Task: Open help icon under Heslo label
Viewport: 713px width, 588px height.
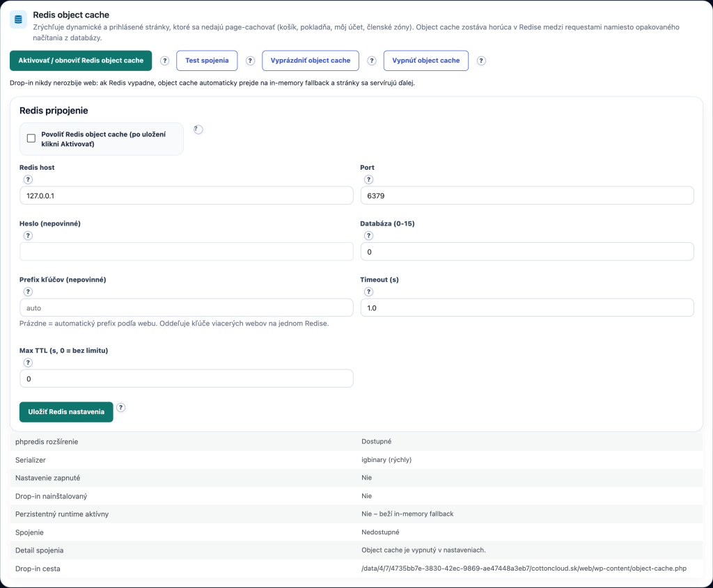Action: pos(28,235)
